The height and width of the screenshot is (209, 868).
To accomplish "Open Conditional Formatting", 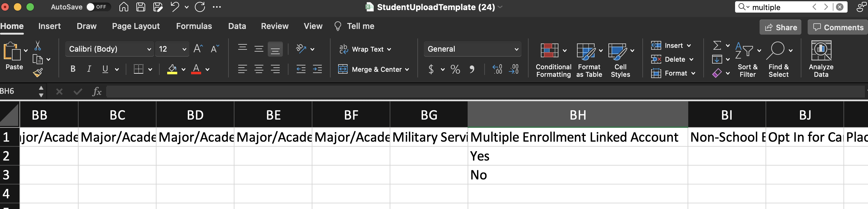I will click(x=553, y=59).
